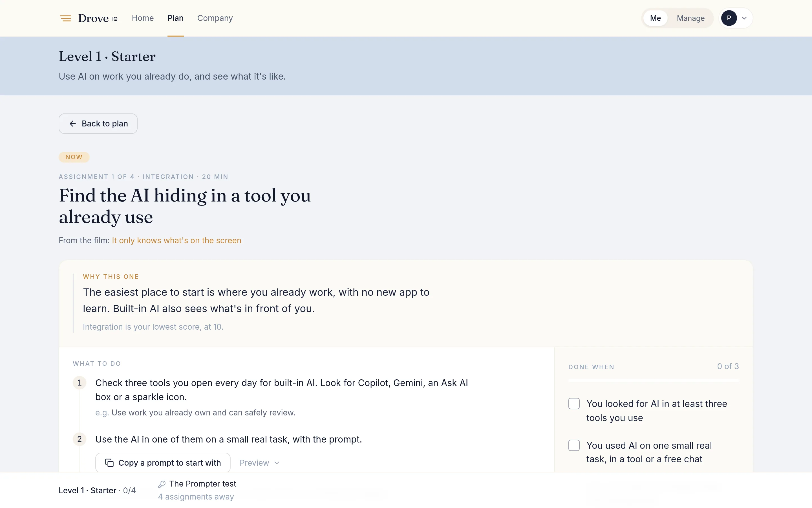Go to the Company tab
The height and width of the screenshot is (508, 812).
pyautogui.click(x=215, y=18)
